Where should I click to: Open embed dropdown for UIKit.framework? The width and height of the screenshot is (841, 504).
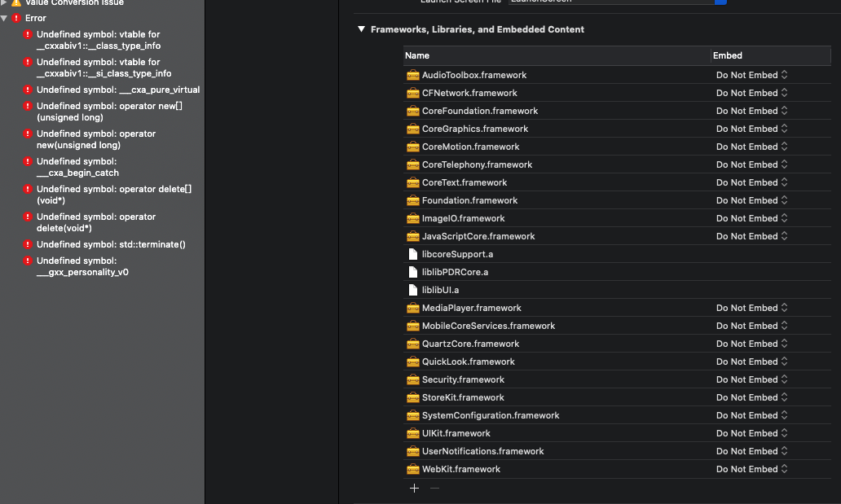point(751,433)
